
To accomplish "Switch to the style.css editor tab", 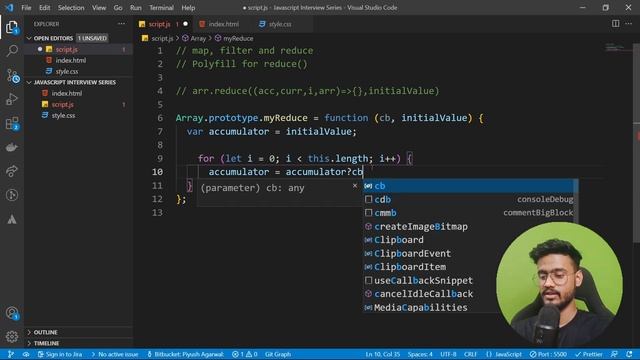I will (280, 24).
